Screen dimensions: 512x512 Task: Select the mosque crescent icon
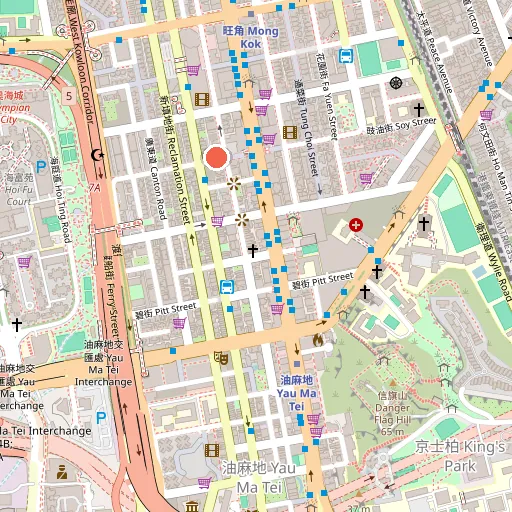coord(97,155)
